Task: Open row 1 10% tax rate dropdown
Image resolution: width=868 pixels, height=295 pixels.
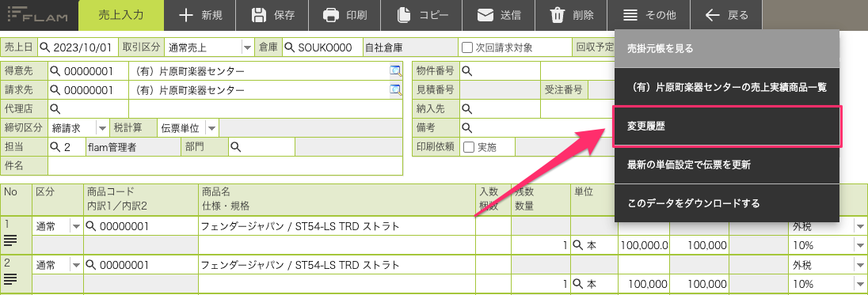Action: pos(861,244)
